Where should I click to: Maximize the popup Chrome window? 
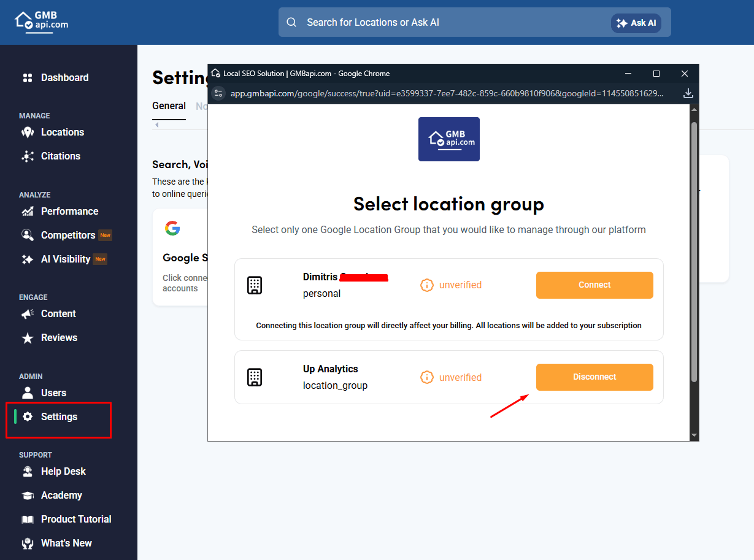click(656, 74)
